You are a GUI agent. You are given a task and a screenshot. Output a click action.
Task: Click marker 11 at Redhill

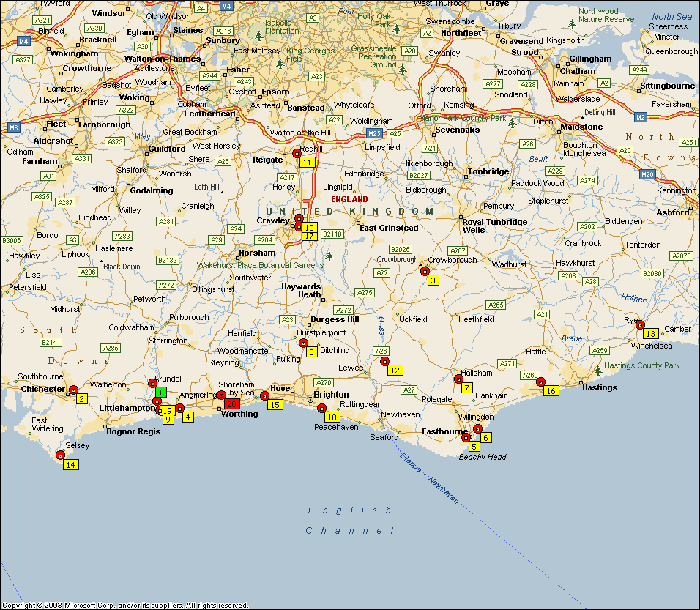pyautogui.click(x=307, y=163)
